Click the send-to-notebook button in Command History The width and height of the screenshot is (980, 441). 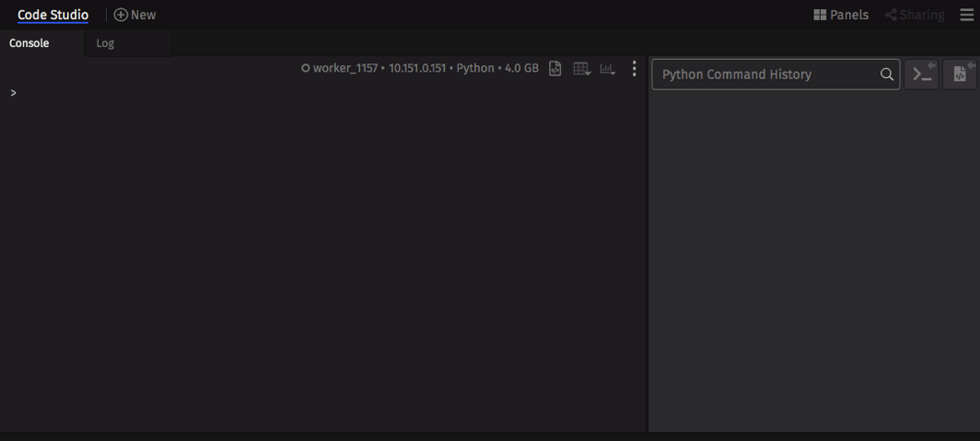(x=960, y=75)
